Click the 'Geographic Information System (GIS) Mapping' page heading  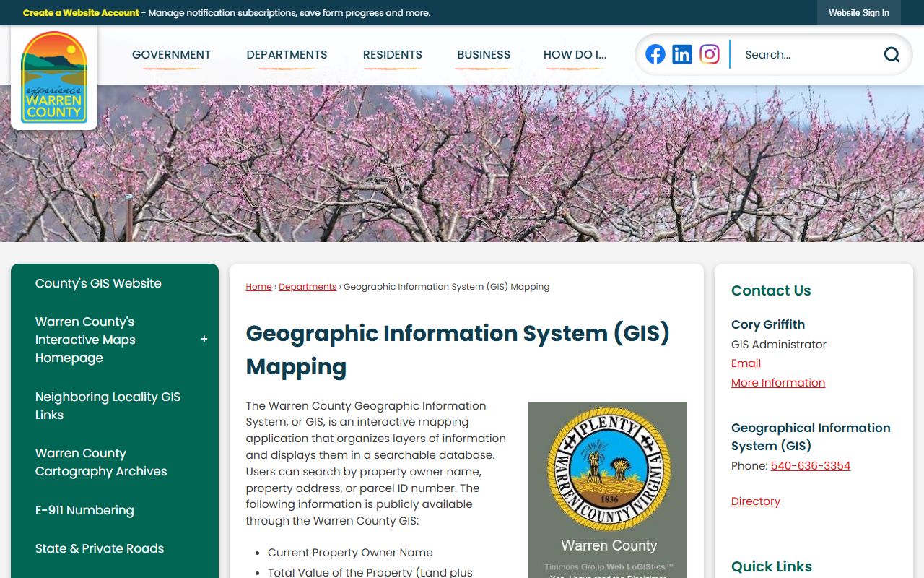point(458,350)
